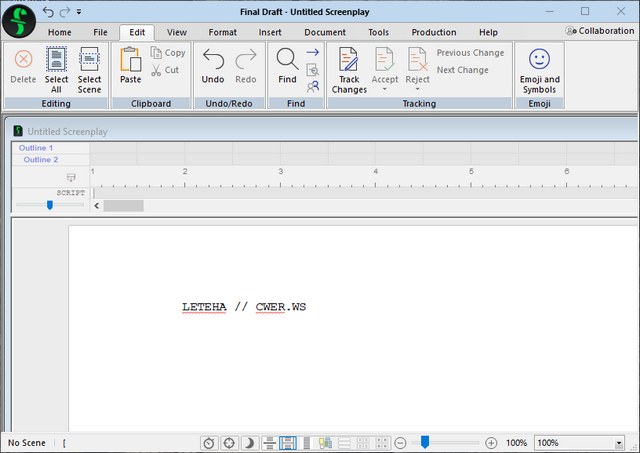Open Emoji and Symbols picker
The height and width of the screenshot is (453, 640).
pos(539,68)
